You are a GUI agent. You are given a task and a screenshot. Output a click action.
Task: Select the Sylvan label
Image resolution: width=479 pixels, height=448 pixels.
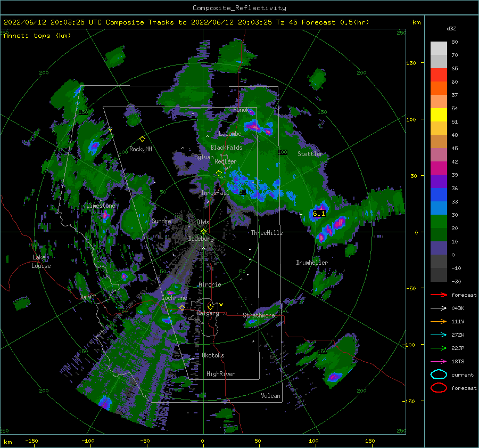(x=204, y=157)
